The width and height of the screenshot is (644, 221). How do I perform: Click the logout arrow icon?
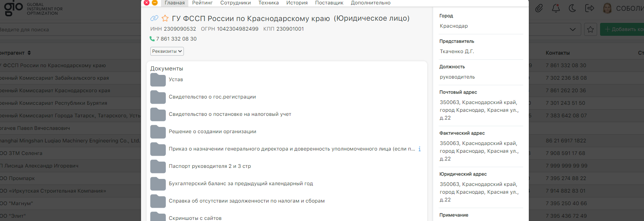pos(590,8)
